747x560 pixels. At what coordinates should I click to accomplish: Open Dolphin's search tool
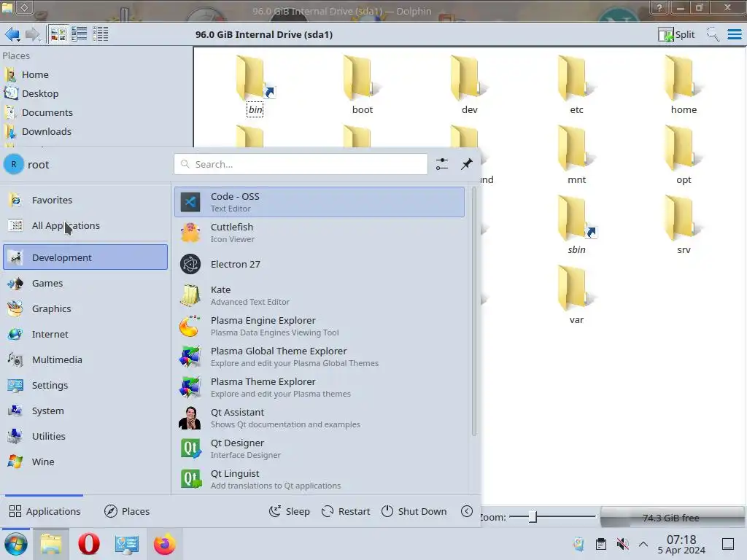(713, 34)
